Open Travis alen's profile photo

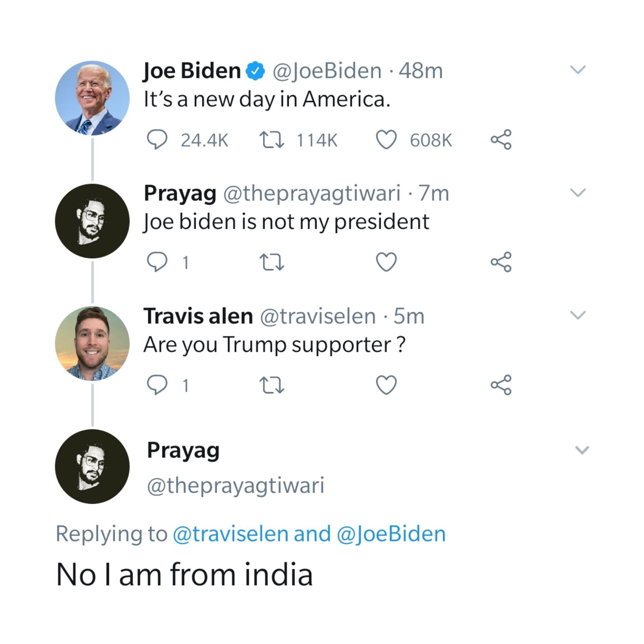coord(92,343)
